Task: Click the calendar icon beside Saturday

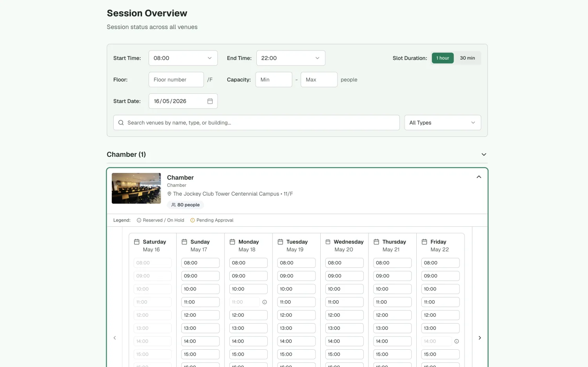Action: pos(137,242)
